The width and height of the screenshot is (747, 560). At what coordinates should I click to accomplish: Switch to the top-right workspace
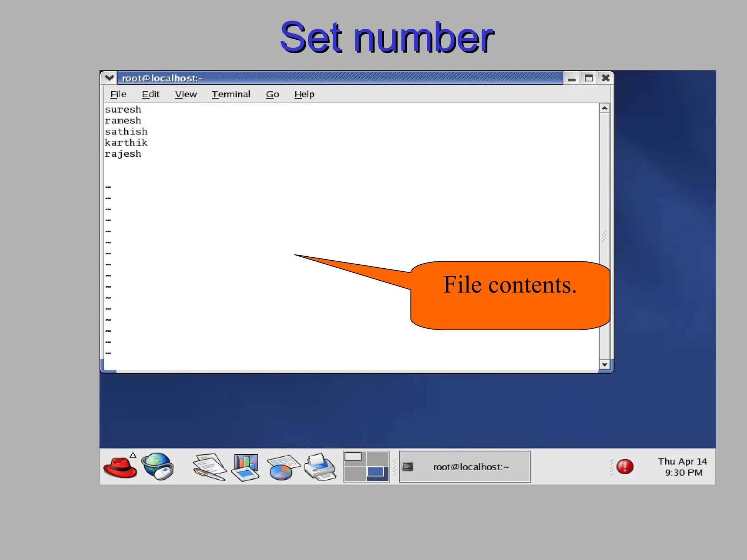pos(378,459)
